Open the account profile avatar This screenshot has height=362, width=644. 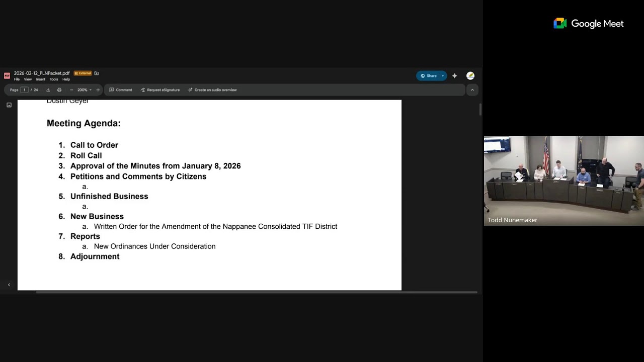click(x=470, y=76)
